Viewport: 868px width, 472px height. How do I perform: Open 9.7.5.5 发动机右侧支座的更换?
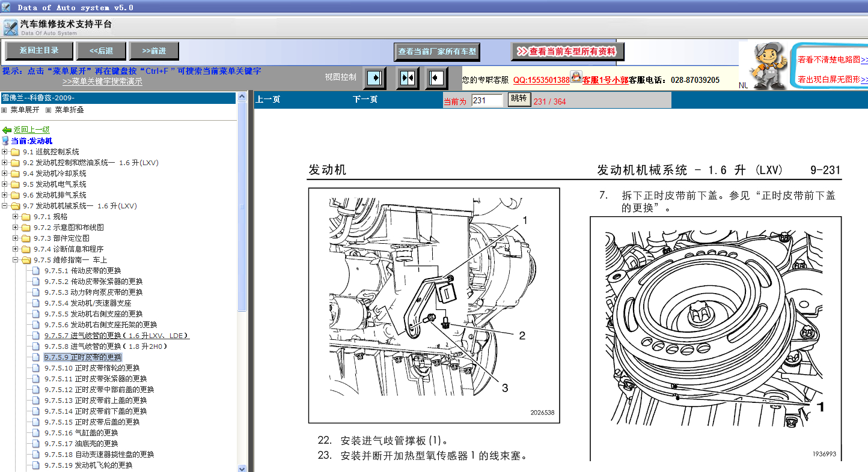click(x=93, y=314)
